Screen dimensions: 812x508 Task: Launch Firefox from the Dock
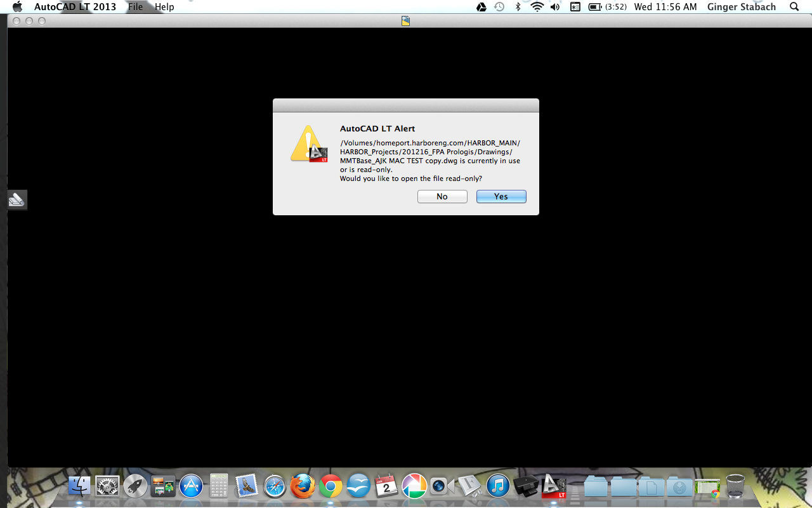[303, 486]
